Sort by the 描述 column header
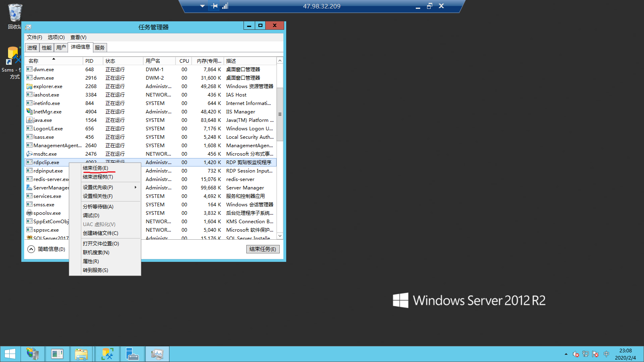The image size is (644, 362). click(x=250, y=61)
